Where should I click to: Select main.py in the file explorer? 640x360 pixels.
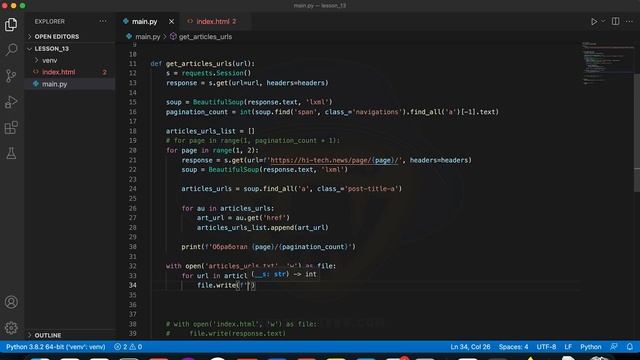tap(55, 84)
